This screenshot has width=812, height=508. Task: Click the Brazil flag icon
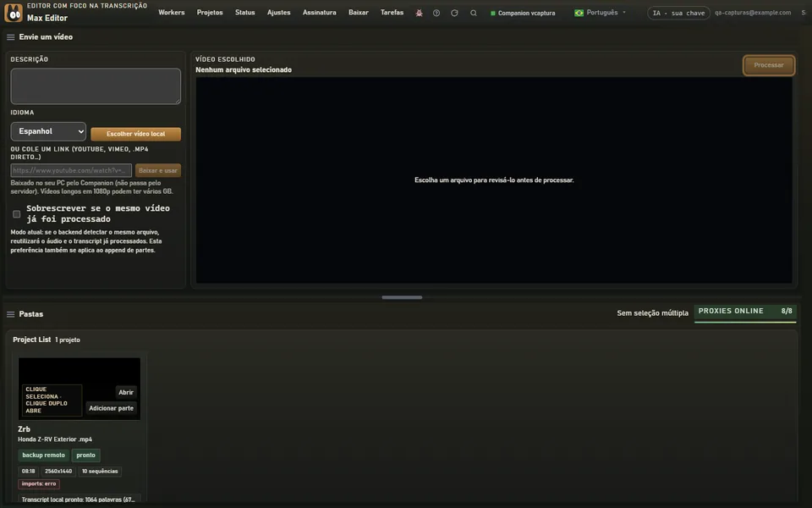click(579, 13)
